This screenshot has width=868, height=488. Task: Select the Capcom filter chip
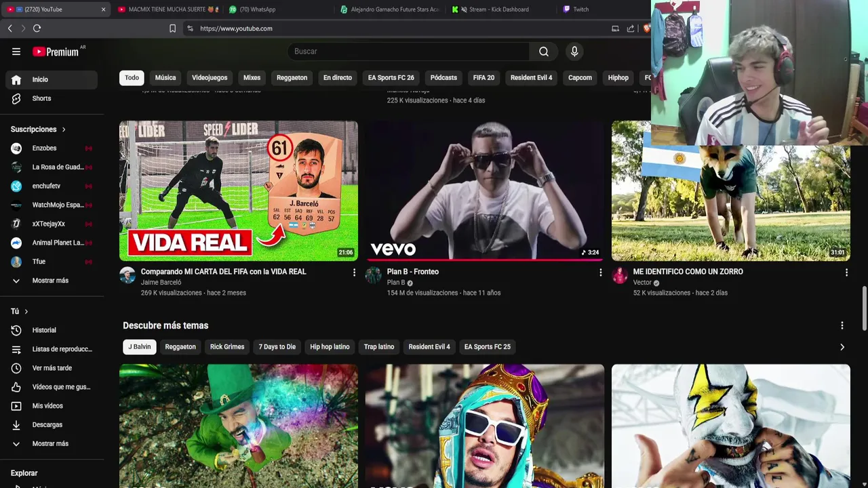pos(580,78)
